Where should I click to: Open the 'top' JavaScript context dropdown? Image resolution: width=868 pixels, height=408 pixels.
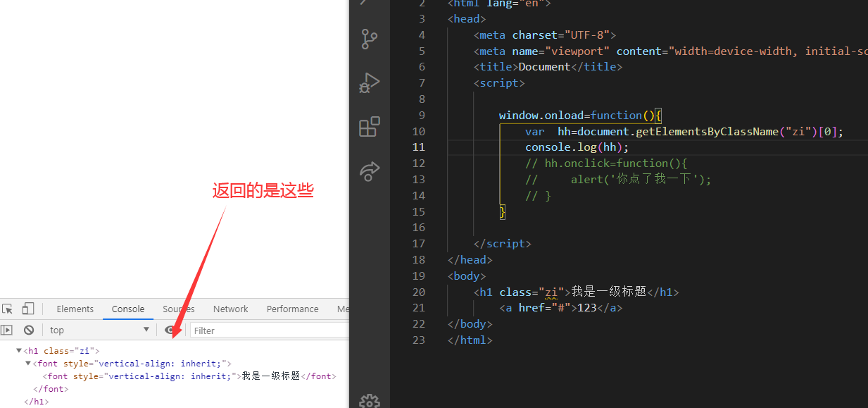tap(99, 330)
